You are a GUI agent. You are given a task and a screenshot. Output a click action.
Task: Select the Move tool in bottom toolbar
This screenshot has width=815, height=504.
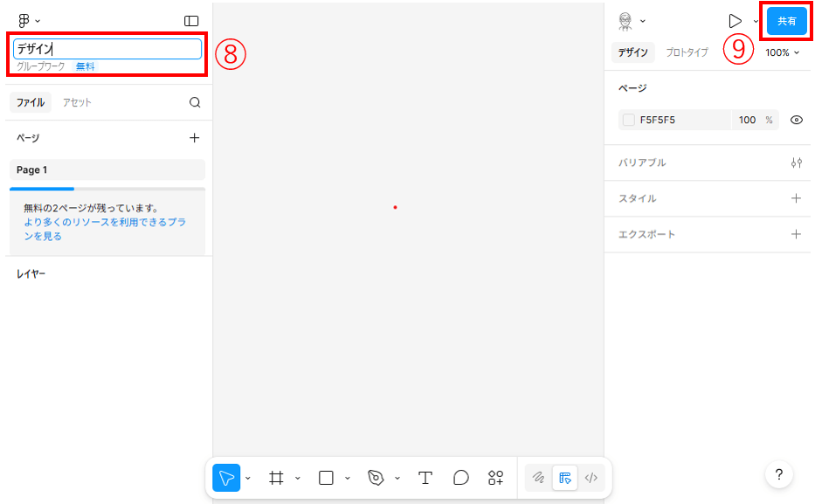pyautogui.click(x=226, y=478)
